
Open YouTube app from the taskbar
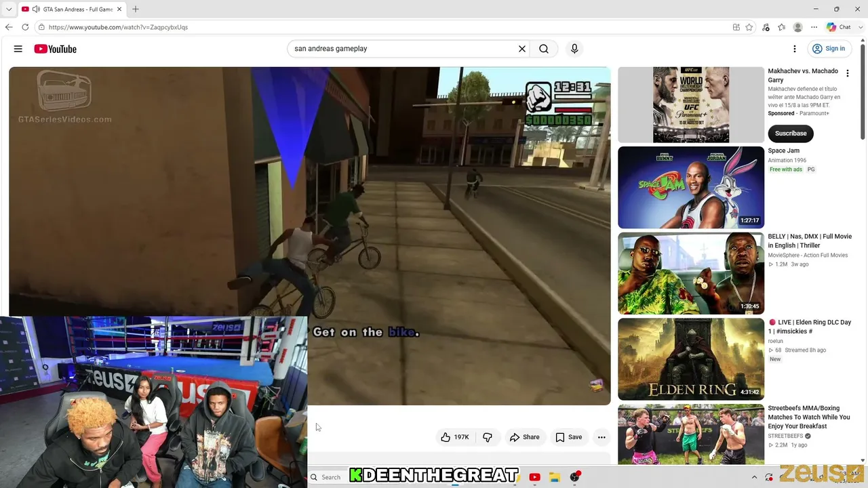(534, 477)
